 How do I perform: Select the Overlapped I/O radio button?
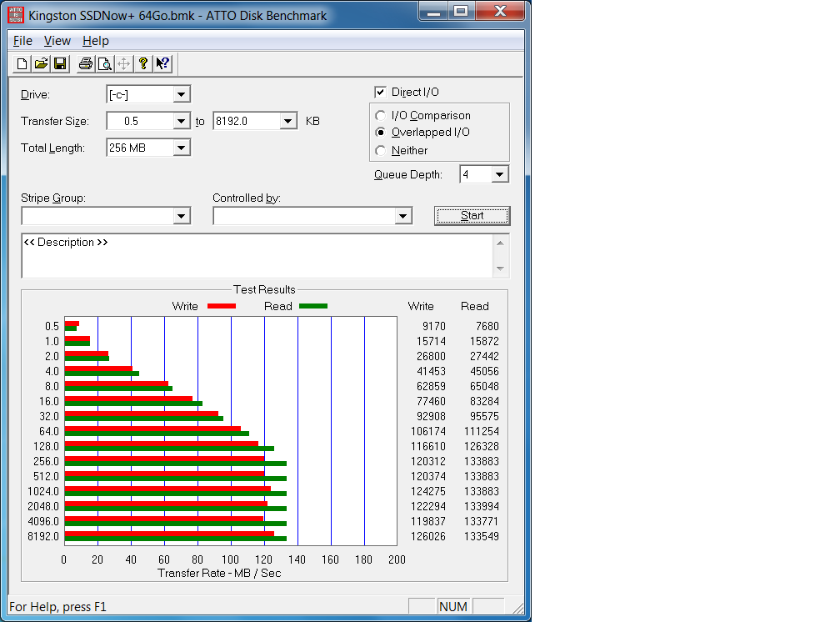(x=380, y=132)
